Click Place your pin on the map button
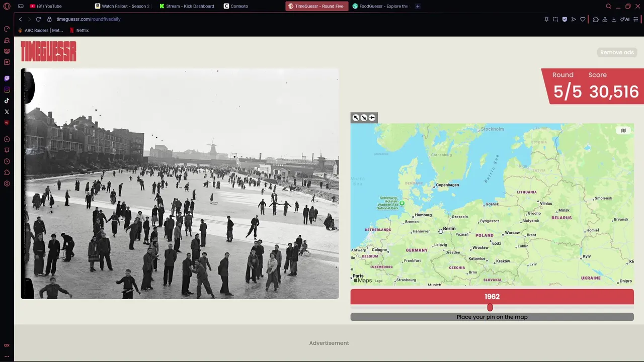 point(492,317)
